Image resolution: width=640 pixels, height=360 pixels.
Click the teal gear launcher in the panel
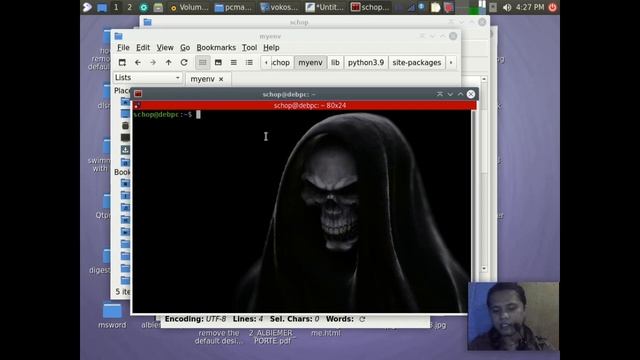pos(144,7)
